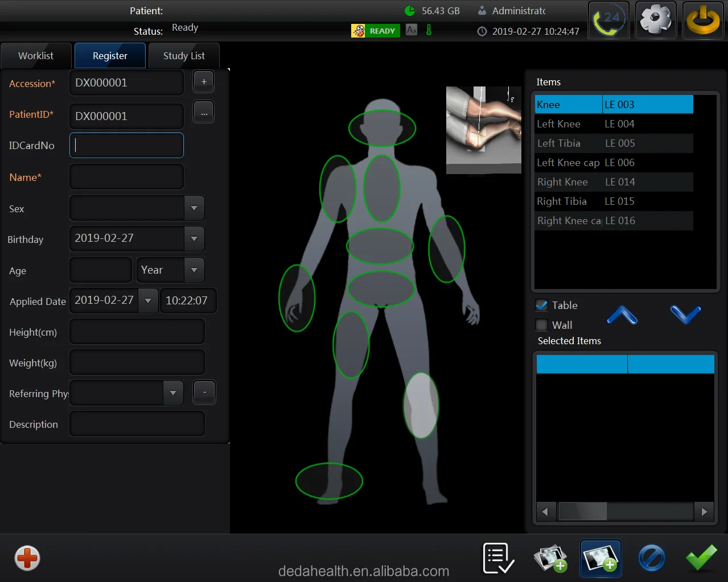Screen dimensions: 728x582
Task: Click the red plus emergency registration icon
Action: (27, 558)
